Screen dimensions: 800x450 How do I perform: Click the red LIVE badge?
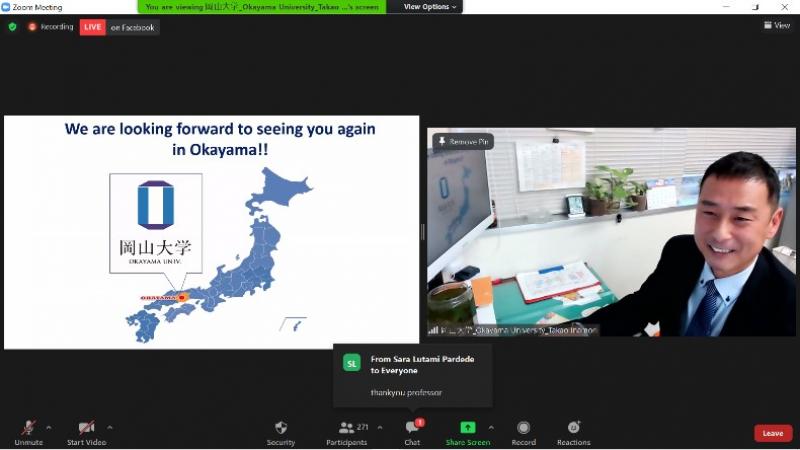pyautogui.click(x=92, y=27)
